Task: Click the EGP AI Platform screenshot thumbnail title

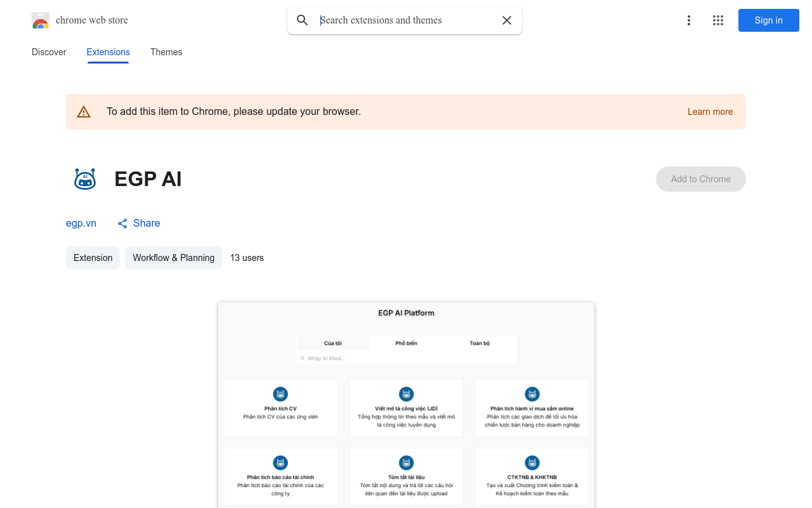Action: 406,313
